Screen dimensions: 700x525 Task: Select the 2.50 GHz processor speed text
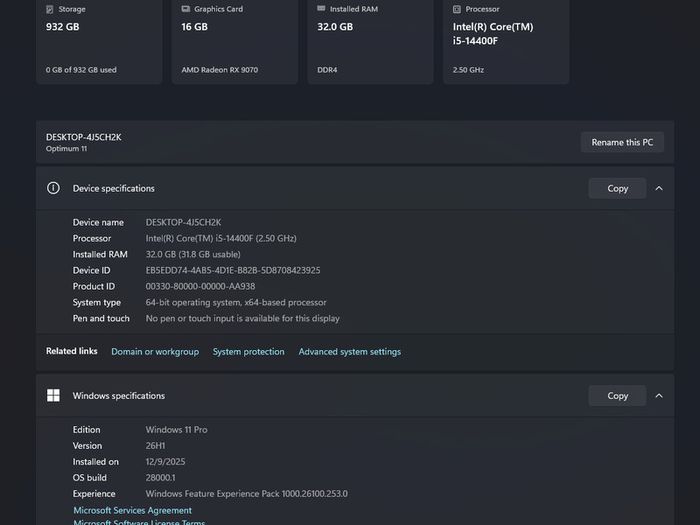468,70
